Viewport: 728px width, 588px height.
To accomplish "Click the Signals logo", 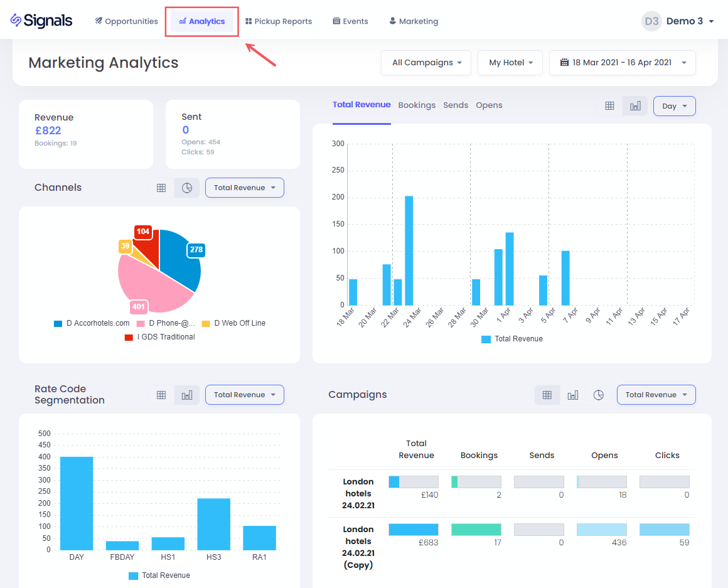I will click(41, 21).
